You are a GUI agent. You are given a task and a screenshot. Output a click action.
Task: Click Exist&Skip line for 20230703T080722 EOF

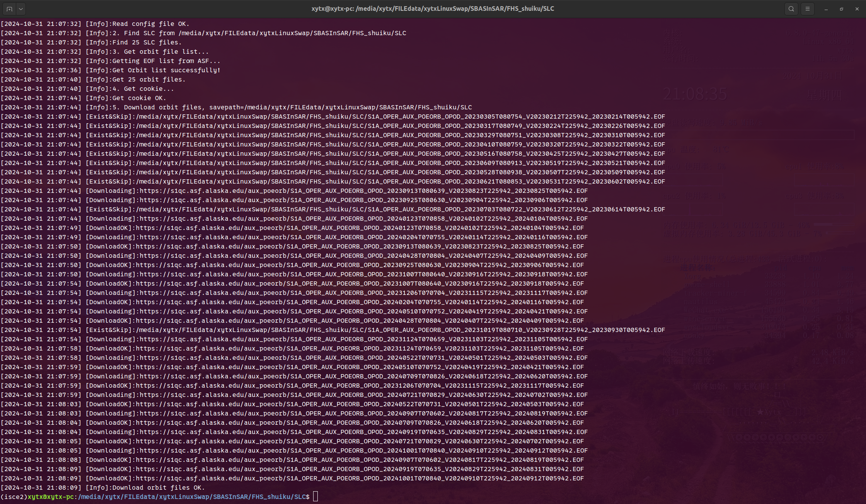click(x=333, y=209)
